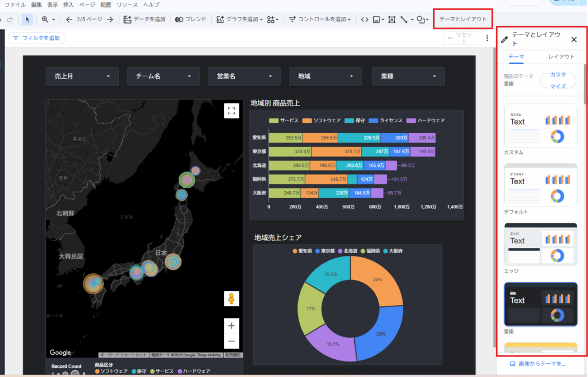Click the zoom magnifier icon
This screenshot has width=588, height=377.
(x=45, y=20)
